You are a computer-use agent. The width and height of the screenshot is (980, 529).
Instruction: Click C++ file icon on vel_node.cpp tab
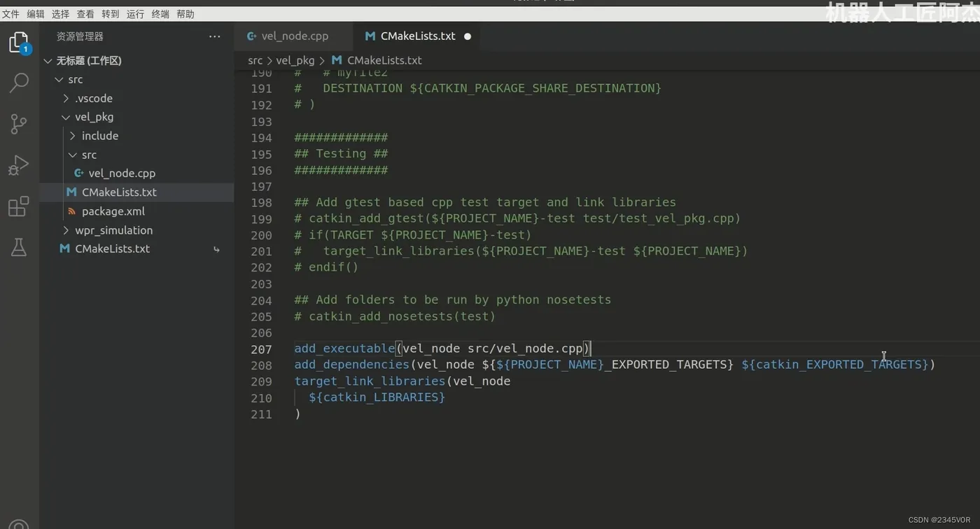tap(251, 36)
